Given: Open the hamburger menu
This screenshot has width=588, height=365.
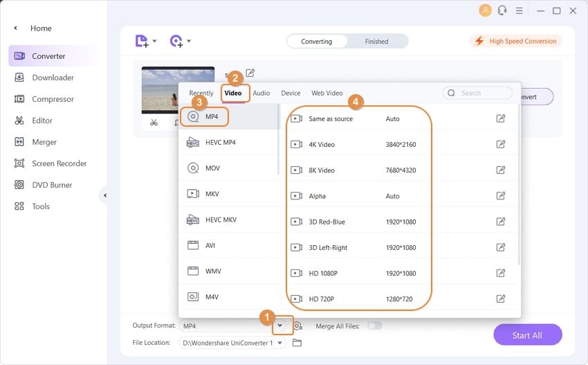Looking at the screenshot, I should [520, 10].
